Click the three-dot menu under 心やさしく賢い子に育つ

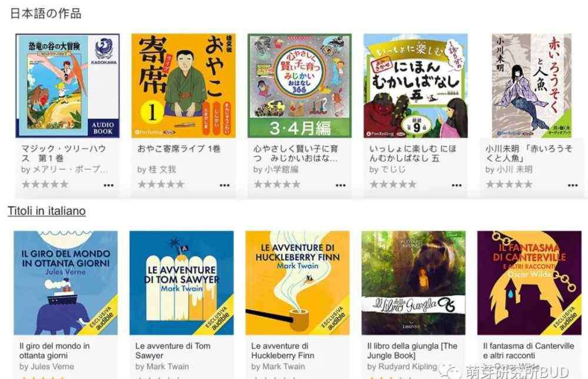[x=340, y=185]
